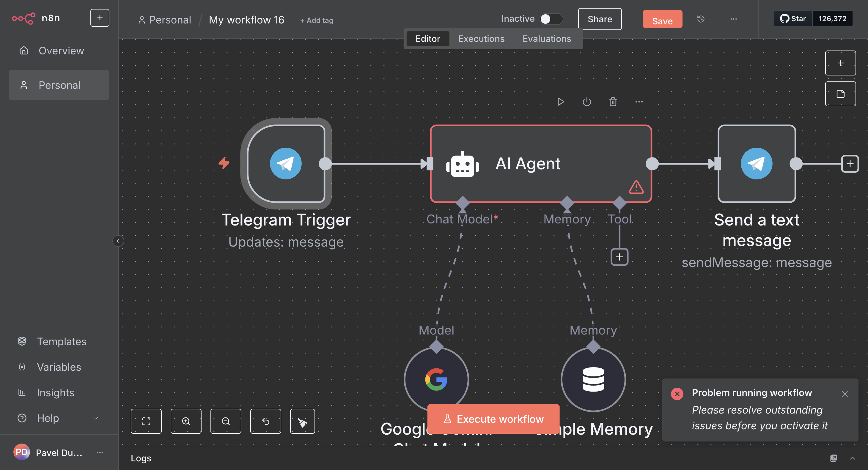Add a sticky note to the canvas

pyautogui.click(x=840, y=94)
